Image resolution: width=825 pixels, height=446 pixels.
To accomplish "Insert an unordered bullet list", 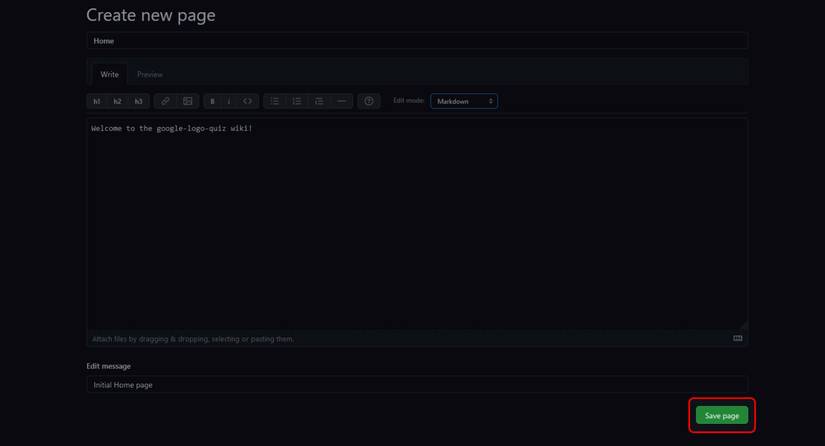I will point(275,101).
